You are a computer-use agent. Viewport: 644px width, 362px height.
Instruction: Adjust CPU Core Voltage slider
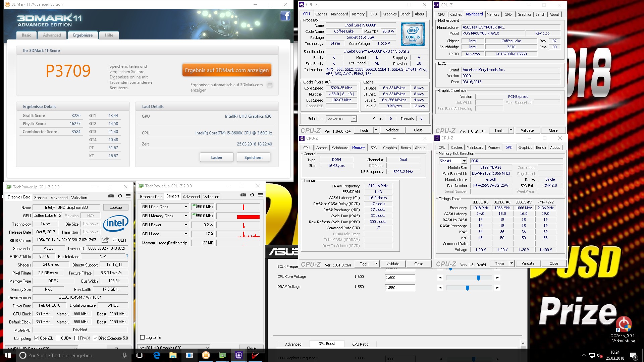[478, 278]
